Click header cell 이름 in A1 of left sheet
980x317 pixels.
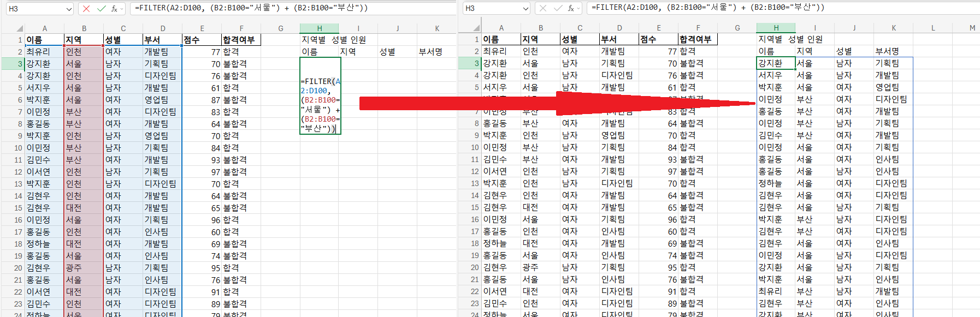(x=45, y=40)
